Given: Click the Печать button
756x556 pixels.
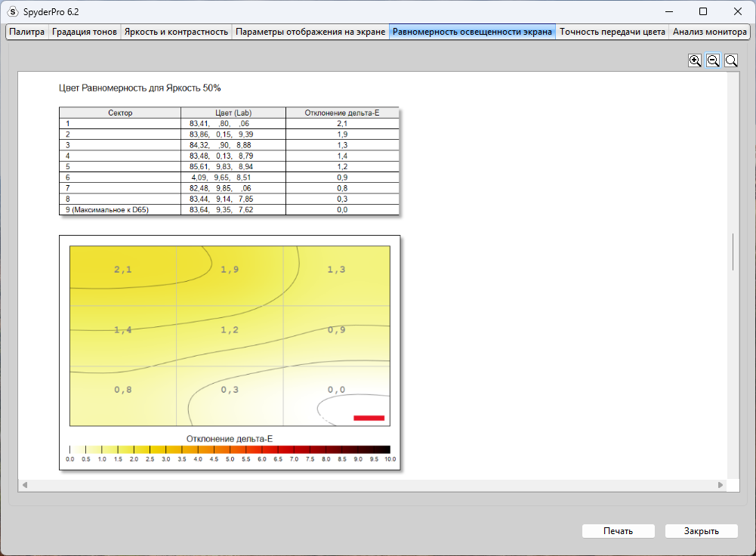Looking at the screenshot, I should tap(618, 531).
